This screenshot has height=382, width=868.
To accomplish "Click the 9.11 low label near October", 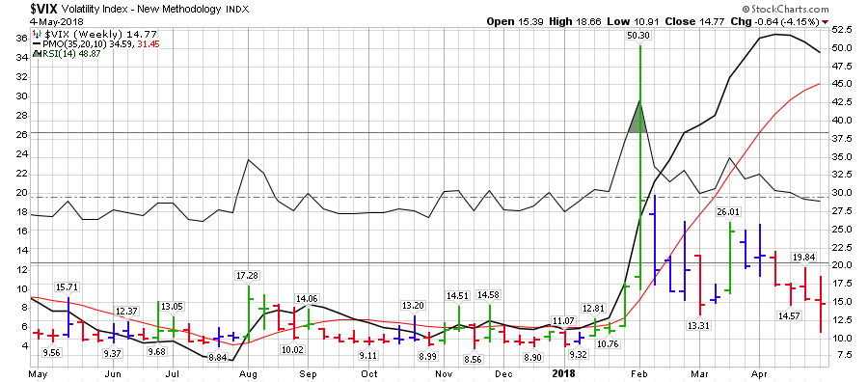I will (x=368, y=355).
